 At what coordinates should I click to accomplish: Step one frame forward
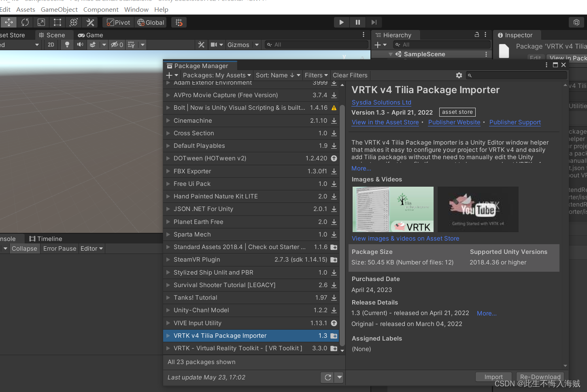[374, 22]
